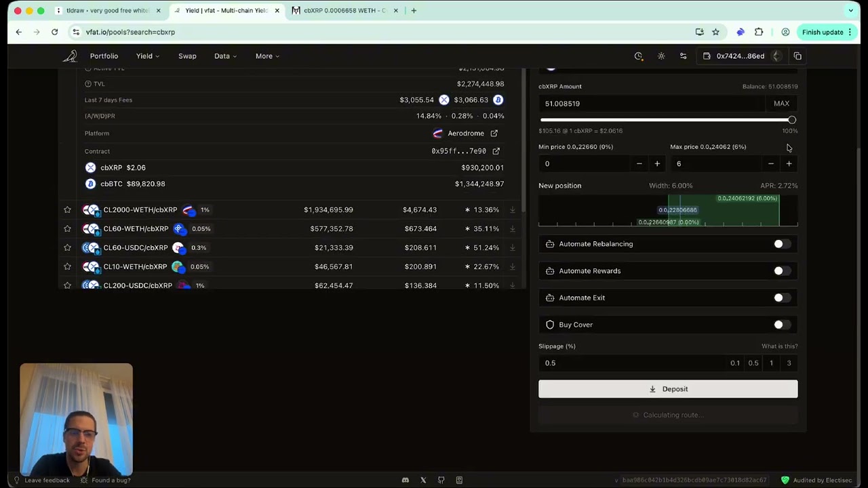Enable Automate Rebalancing switch
This screenshot has width=868, height=488.
(x=782, y=244)
